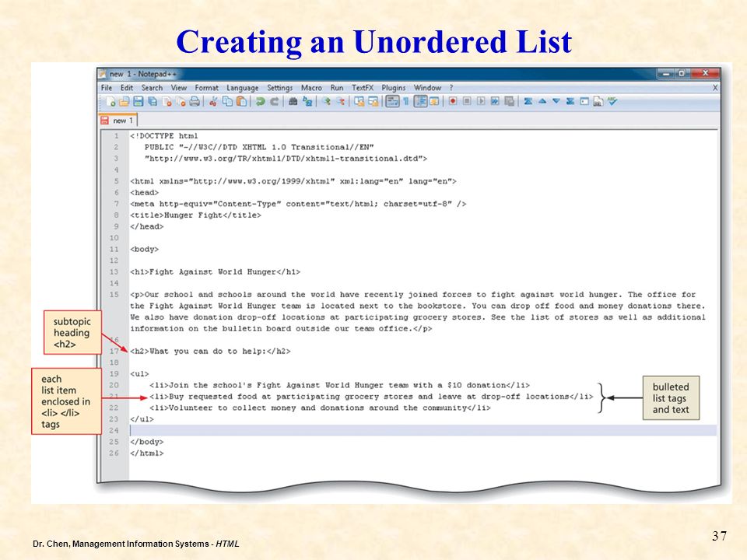This screenshot has height=560, width=747.
Task: Click the Zoom Out magnifier icon
Action: (x=341, y=101)
